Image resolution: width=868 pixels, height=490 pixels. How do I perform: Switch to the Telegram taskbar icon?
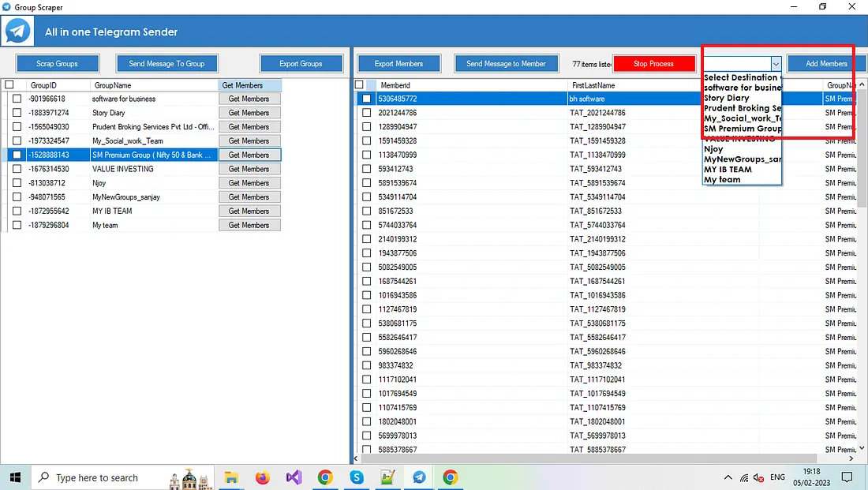pyautogui.click(x=419, y=477)
